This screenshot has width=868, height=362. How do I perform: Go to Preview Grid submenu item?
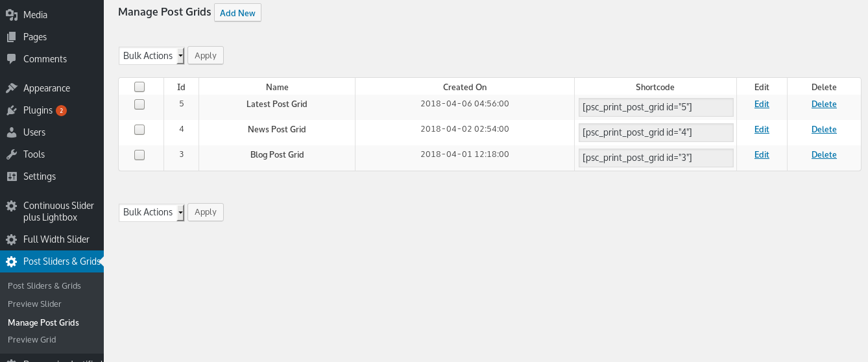pos(32,339)
